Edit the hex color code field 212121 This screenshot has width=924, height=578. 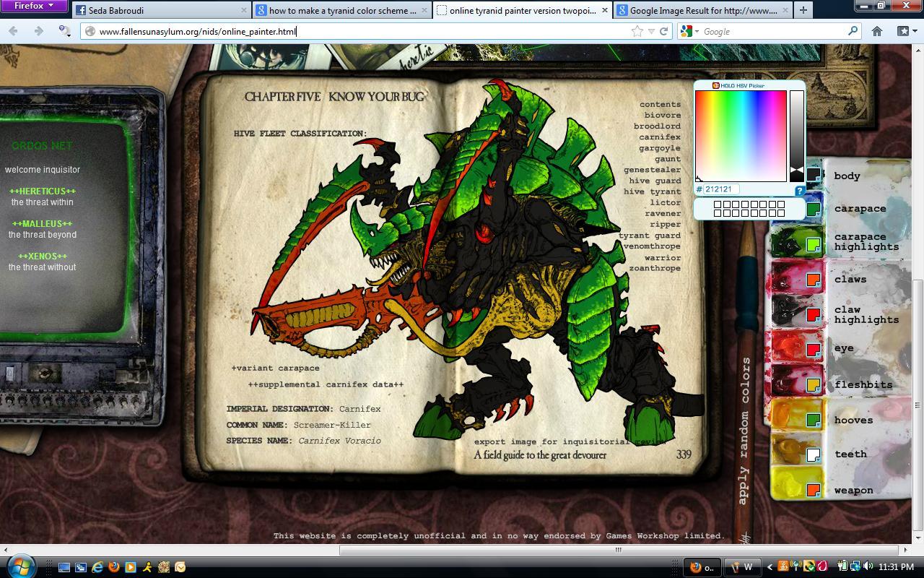point(720,189)
